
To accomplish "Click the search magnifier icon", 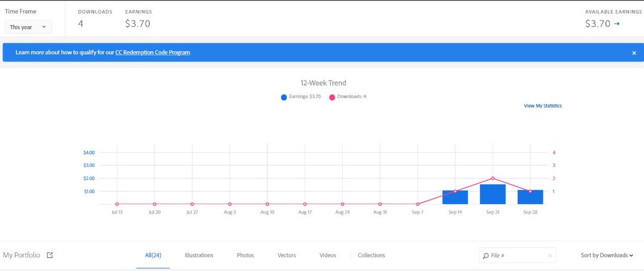I will [x=486, y=256].
